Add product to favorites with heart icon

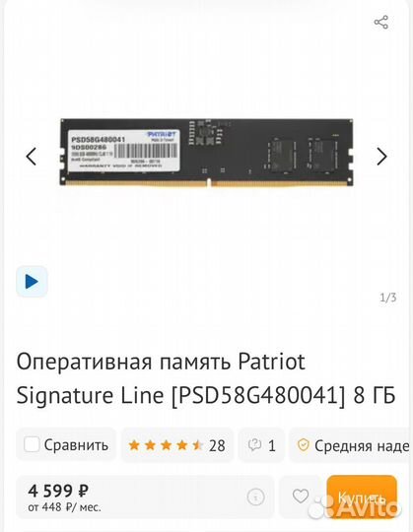301,497
